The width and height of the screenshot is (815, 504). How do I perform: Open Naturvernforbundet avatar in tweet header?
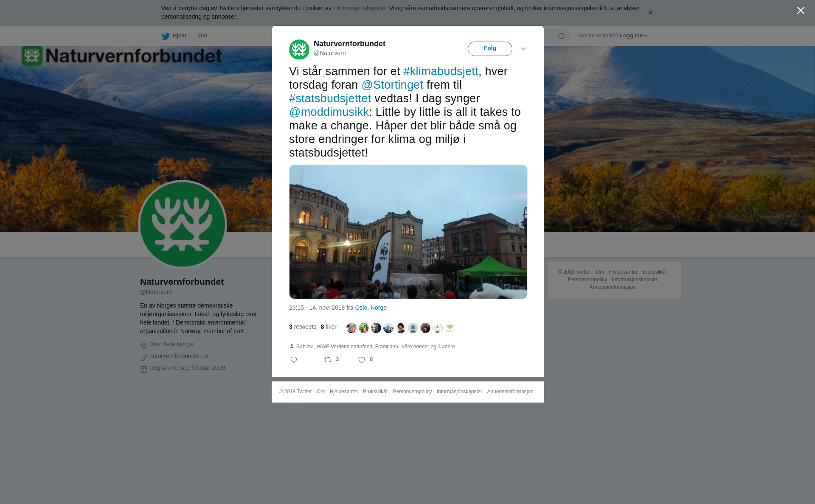(299, 50)
